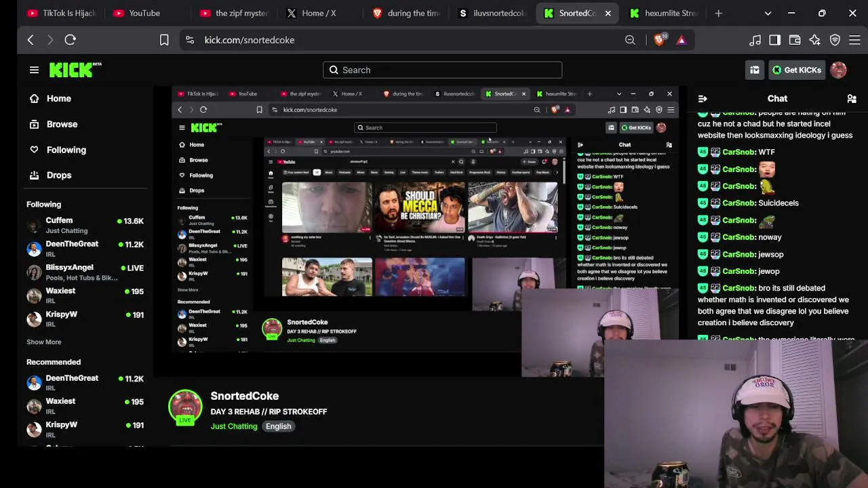
Task: Collapse the chat panel with the arrow icon
Action: [x=703, y=99]
